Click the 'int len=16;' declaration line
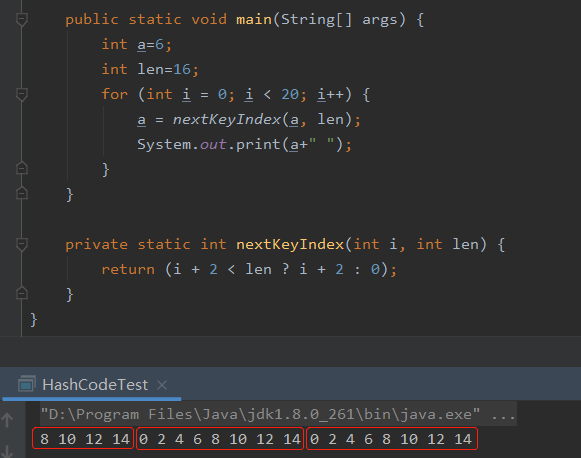 pos(150,69)
